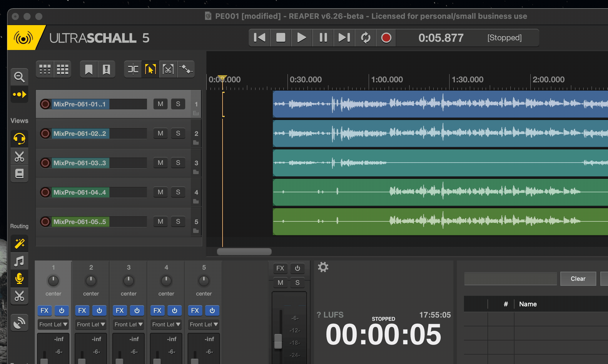Open Front Left dropdown on channel 5
The image size is (608, 364).
(x=204, y=324)
